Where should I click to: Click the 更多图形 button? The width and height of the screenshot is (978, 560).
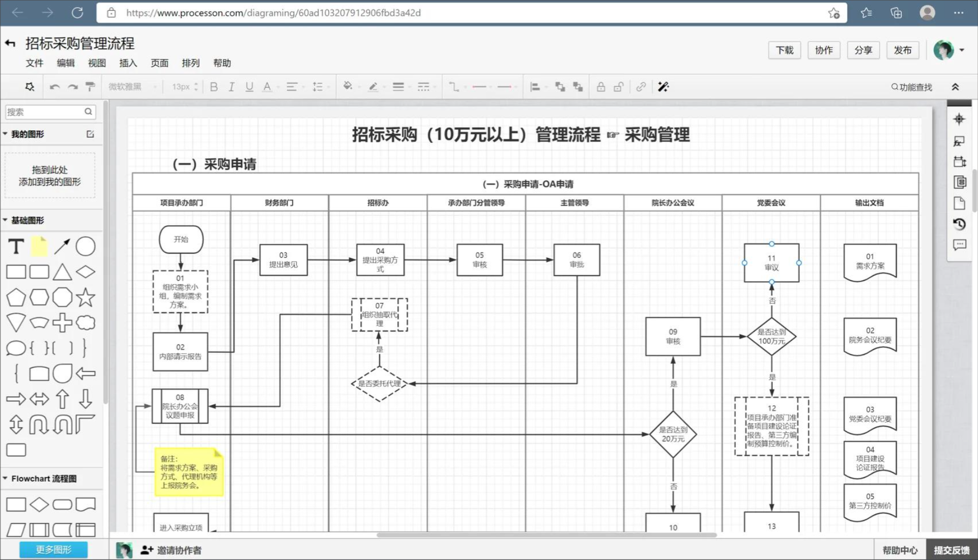[53, 549]
